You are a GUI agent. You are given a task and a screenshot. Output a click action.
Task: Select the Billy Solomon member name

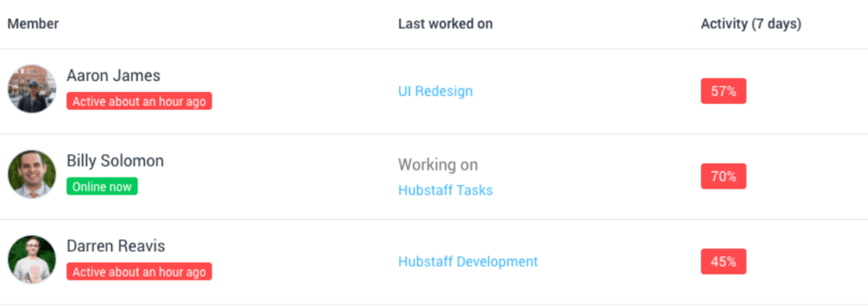115,161
